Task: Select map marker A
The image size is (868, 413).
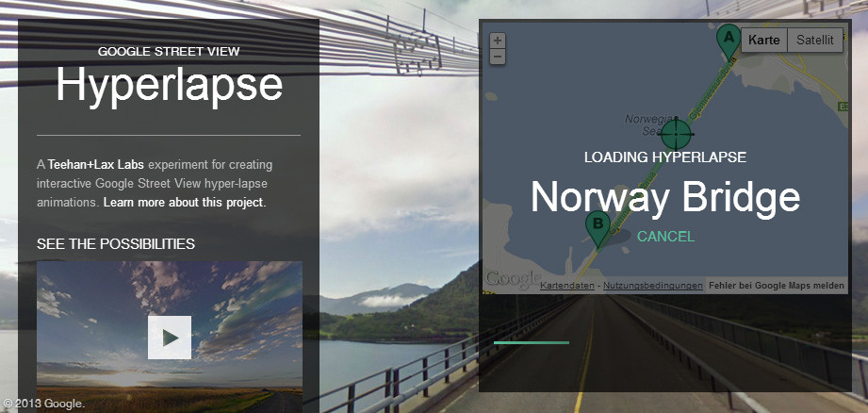Action: click(x=729, y=41)
